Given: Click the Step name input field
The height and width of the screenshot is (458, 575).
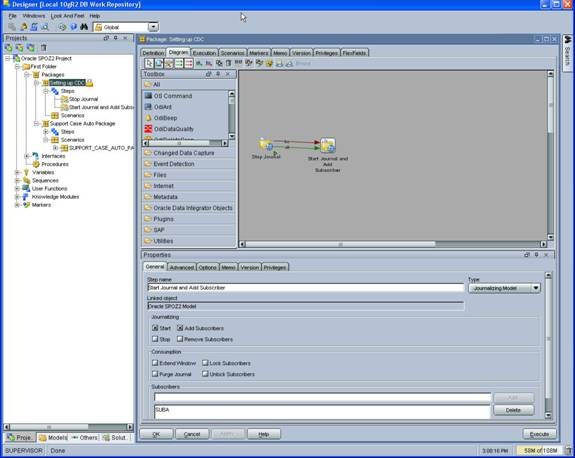Looking at the screenshot, I should pos(305,288).
